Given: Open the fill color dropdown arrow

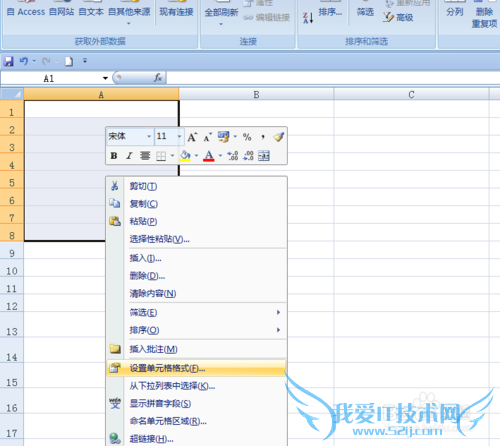Looking at the screenshot, I should point(196,156).
